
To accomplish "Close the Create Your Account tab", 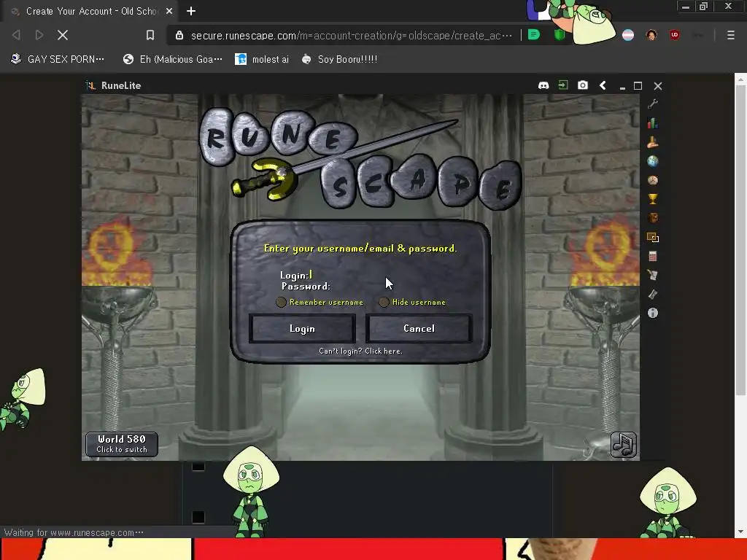I will [169, 11].
